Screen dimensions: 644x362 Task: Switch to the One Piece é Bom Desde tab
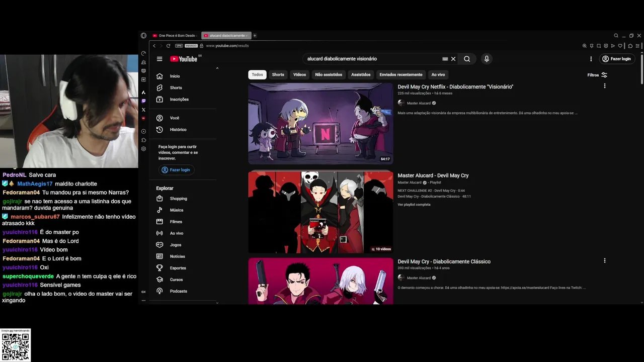(175, 36)
